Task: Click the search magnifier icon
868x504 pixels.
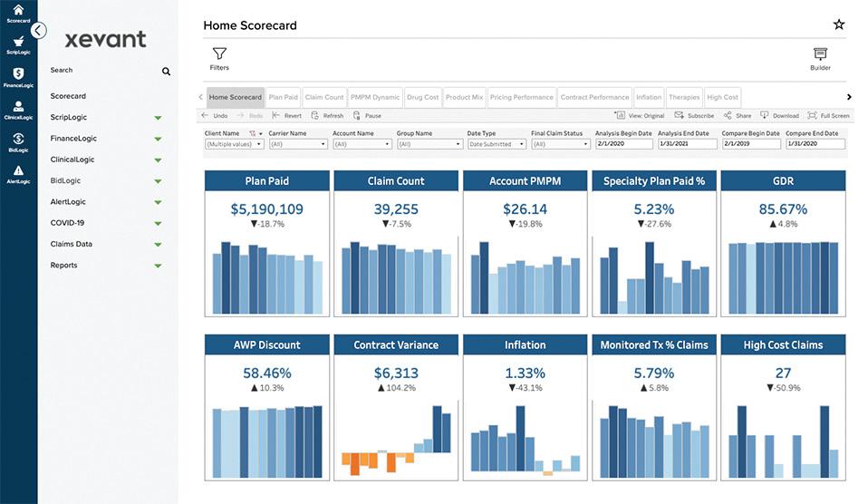Action: pos(166,72)
